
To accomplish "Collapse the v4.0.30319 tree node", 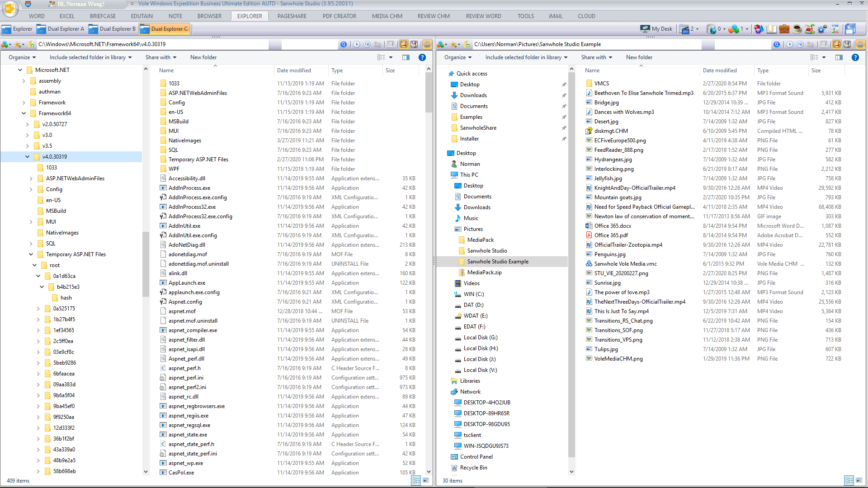I will click(27, 157).
